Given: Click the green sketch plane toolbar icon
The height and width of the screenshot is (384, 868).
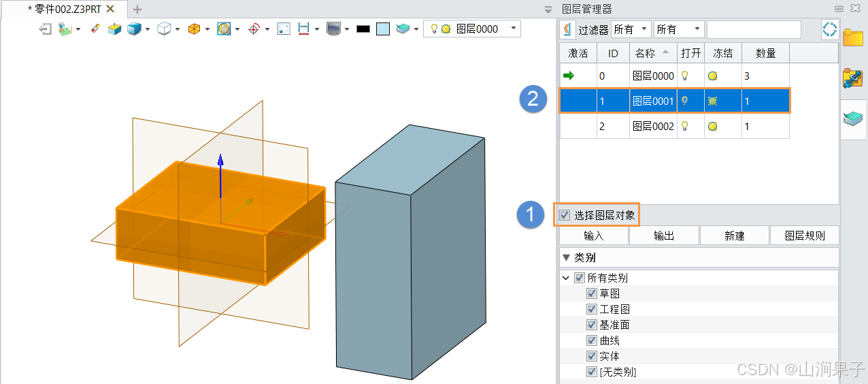Looking at the screenshot, I should pos(65,29).
